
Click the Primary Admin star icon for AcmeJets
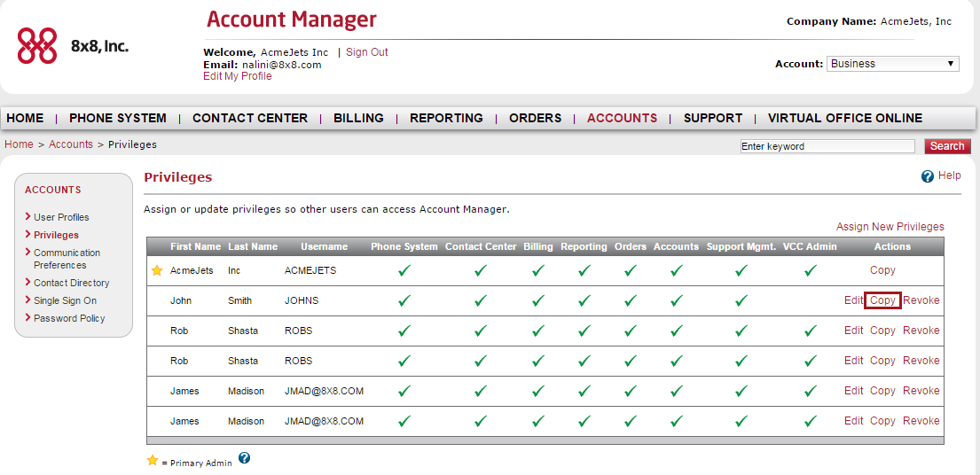(x=157, y=271)
